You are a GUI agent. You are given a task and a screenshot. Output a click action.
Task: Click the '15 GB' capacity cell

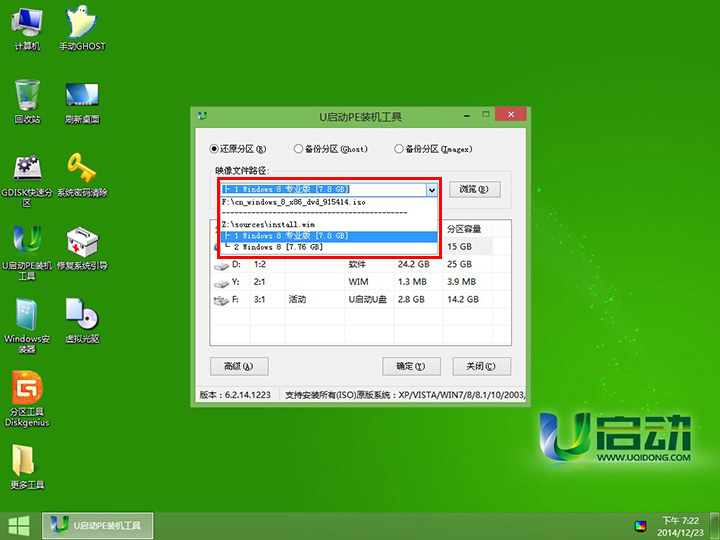coord(460,247)
